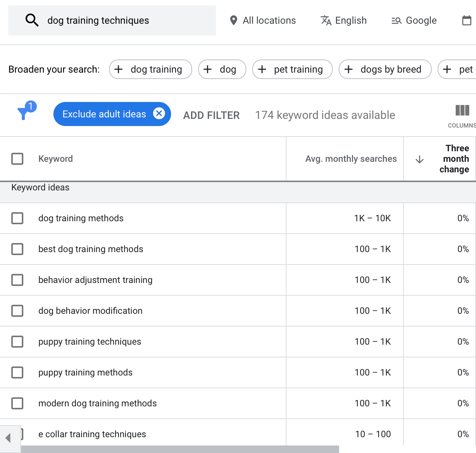The height and width of the screenshot is (453, 476).
Task: Sort by Avg. monthly searches column
Action: (x=351, y=159)
